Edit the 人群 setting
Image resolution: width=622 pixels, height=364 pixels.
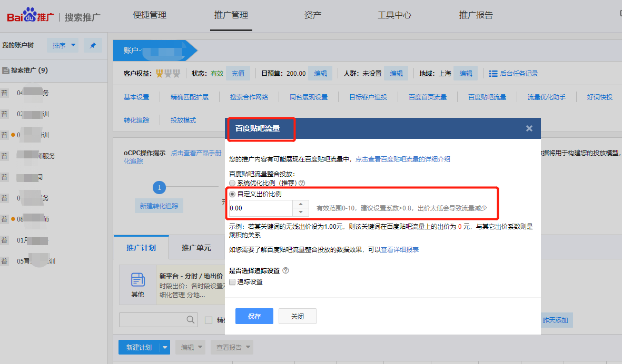pyautogui.click(x=396, y=73)
